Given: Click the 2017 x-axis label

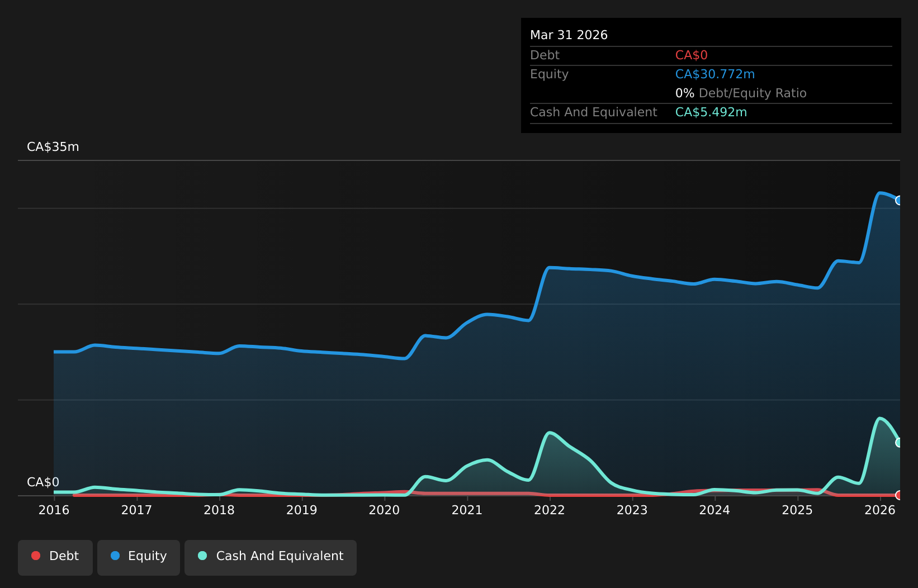Looking at the screenshot, I should pyautogui.click(x=136, y=510).
